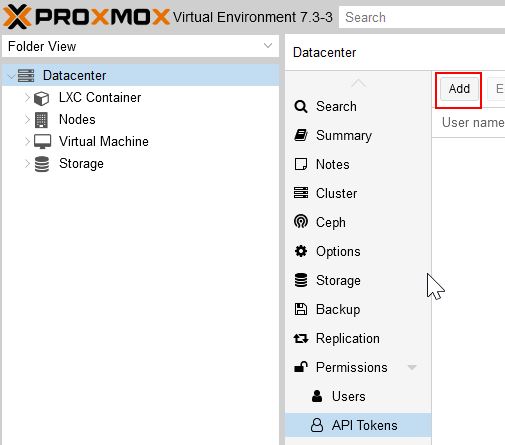
Task: Click the Replication arrows icon
Action: point(301,339)
